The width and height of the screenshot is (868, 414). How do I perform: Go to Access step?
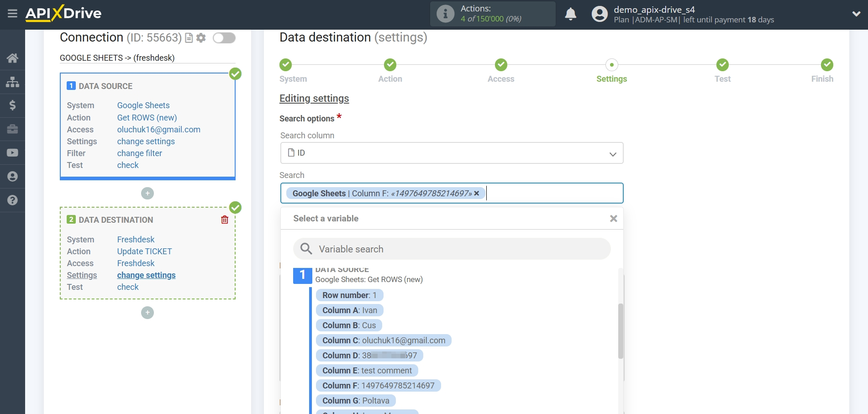coord(501,65)
